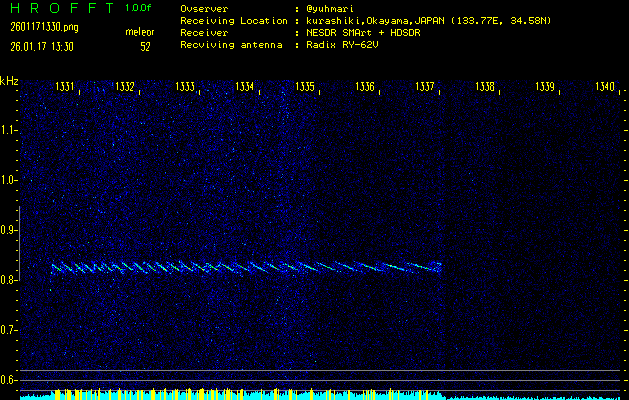Click the 1.1 kHz frequency label

[x=10, y=130]
